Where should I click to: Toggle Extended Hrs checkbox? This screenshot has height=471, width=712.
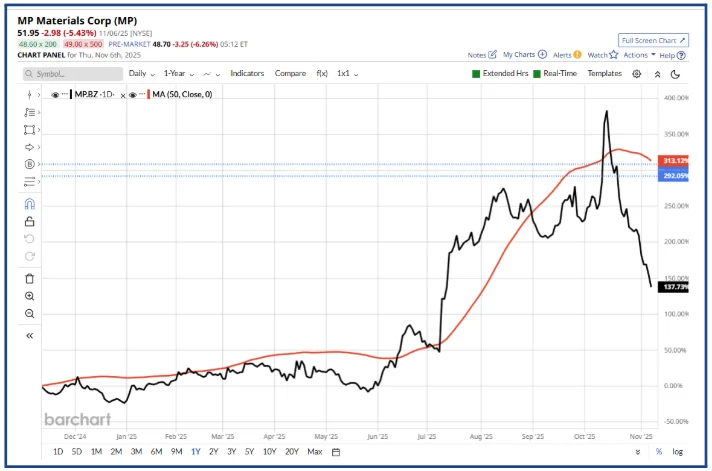tap(476, 74)
